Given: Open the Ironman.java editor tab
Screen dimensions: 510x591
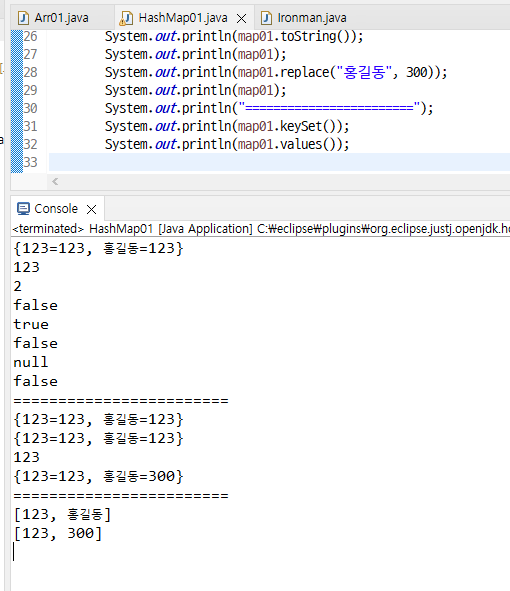Looking at the screenshot, I should point(312,18).
